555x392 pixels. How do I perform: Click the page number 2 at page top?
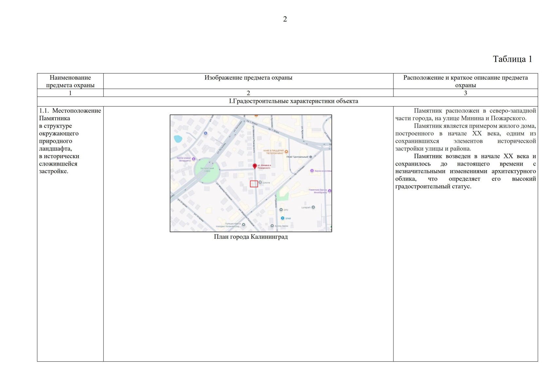(285, 19)
